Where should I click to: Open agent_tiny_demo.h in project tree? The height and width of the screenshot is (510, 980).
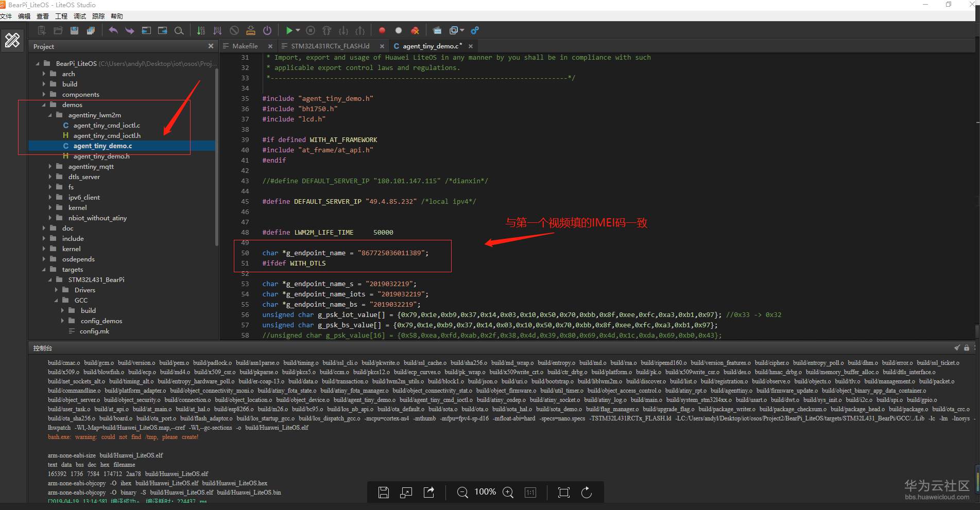101,156
